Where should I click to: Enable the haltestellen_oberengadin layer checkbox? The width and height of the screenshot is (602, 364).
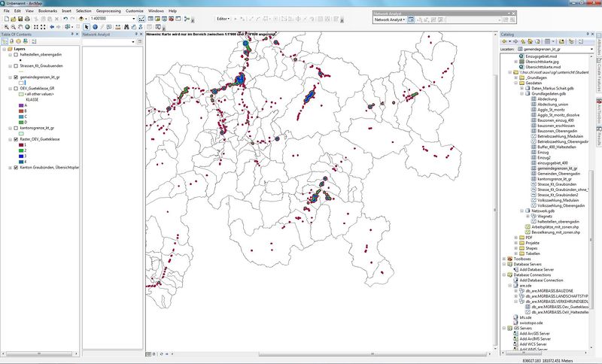tap(16, 55)
